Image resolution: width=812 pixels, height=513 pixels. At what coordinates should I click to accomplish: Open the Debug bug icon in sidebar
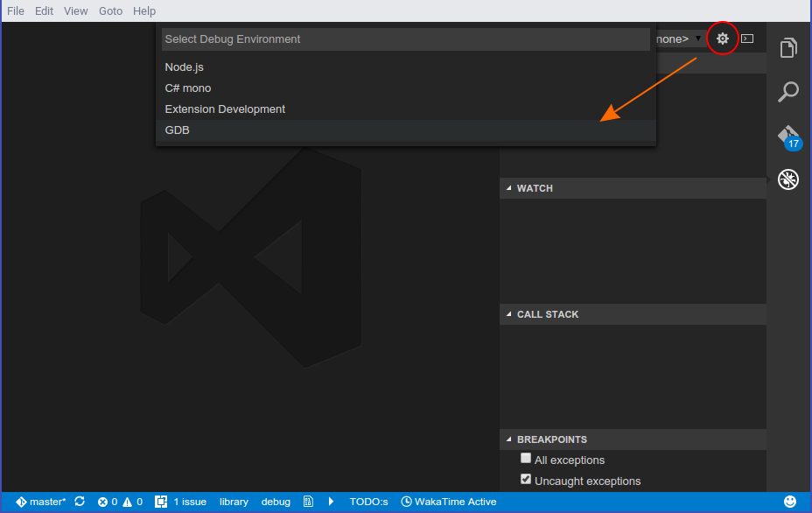pyautogui.click(x=788, y=180)
